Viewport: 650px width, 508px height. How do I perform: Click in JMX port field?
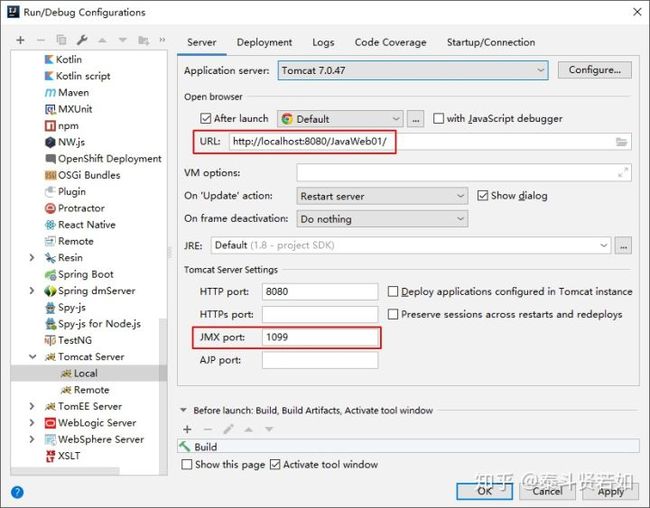coord(320,337)
